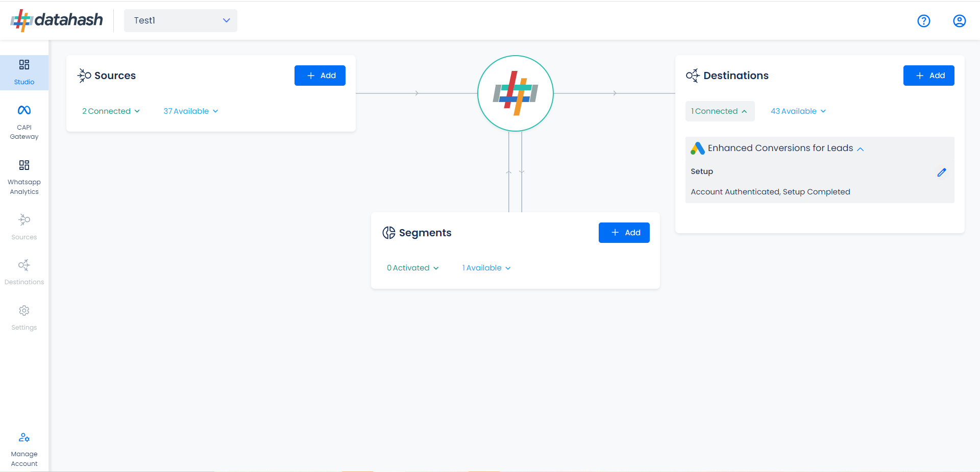
Task: Expand the 0 Activated segments list
Action: [x=413, y=268]
